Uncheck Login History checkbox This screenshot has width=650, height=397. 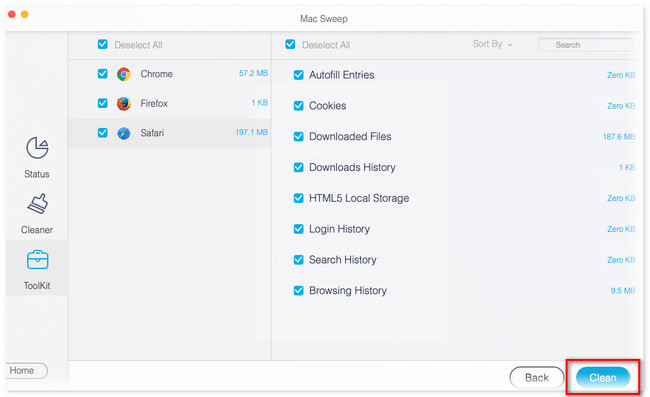pyautogui.click(x=298, y=229)
